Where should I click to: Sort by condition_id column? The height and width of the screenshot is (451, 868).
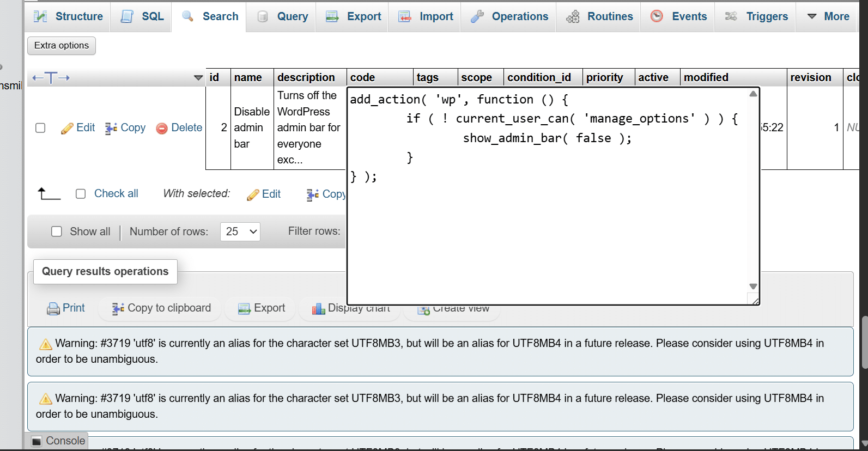click(x=539, y=77)
